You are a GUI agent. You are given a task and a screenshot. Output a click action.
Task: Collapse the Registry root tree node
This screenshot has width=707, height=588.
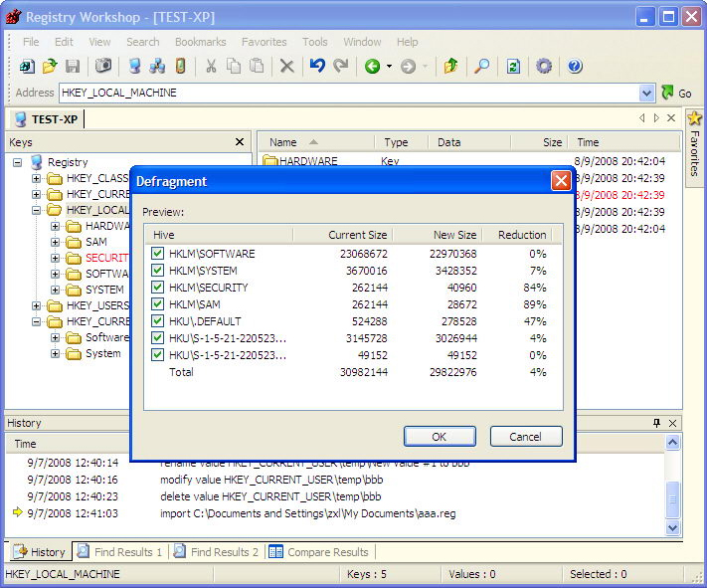tap(18, 162)
